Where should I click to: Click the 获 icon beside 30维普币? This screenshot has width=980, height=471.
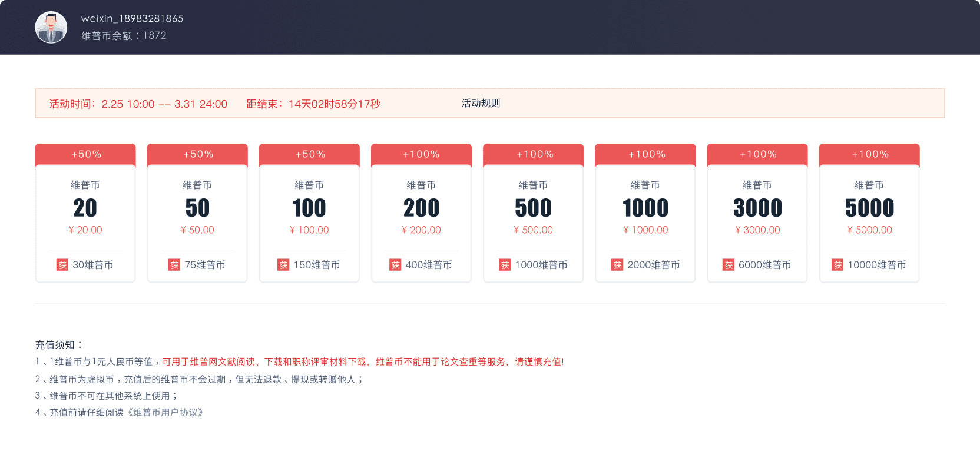point(62,265)
